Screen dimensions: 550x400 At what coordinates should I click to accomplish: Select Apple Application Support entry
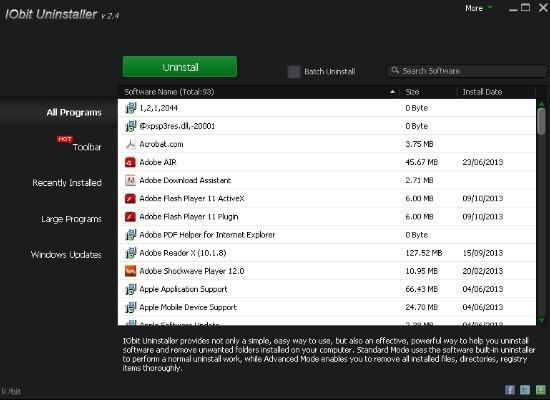[x=183, y=289]
